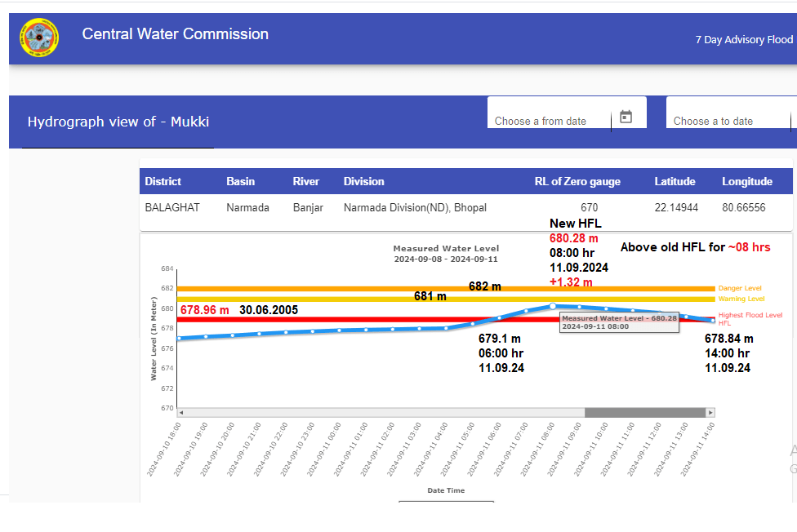The width and height of the screenshot is (797, 532).
Task: Click the first data point at 18:00
Action: click(179, 338)
